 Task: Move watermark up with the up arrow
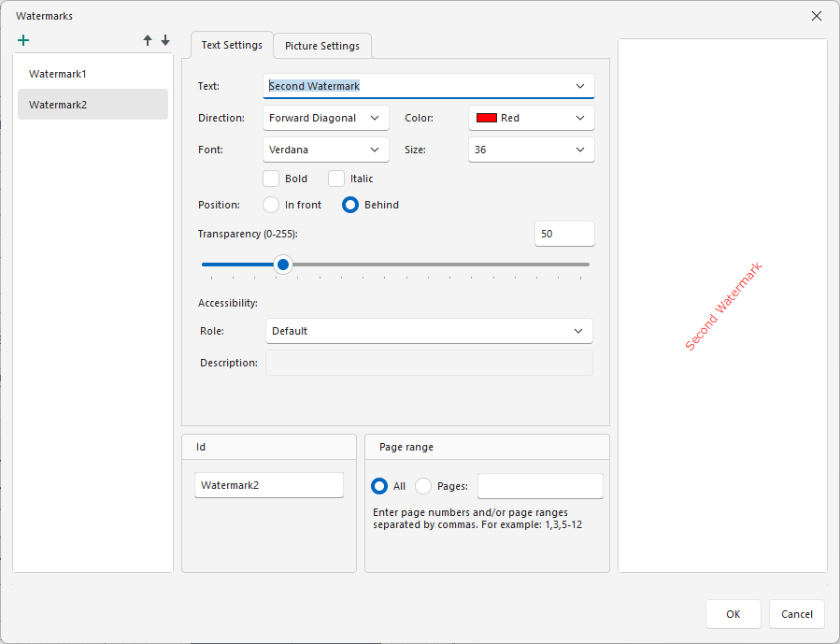click(148, 41)
